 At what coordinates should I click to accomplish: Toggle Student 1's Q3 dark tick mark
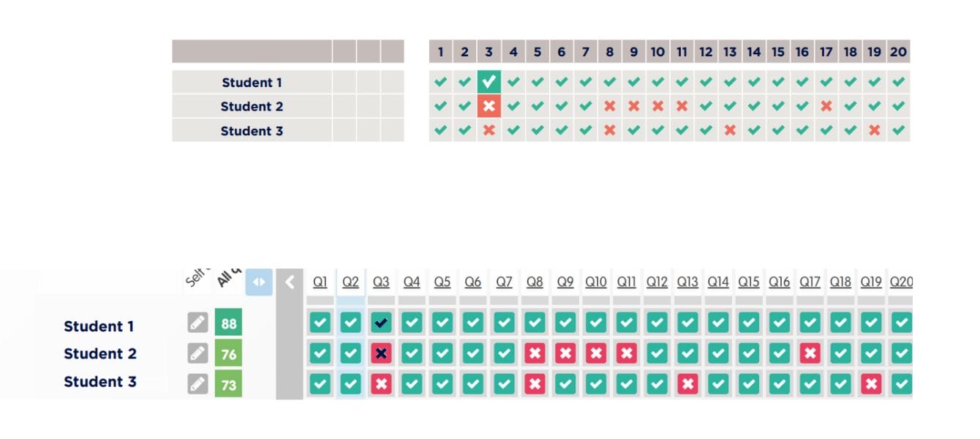381,323
